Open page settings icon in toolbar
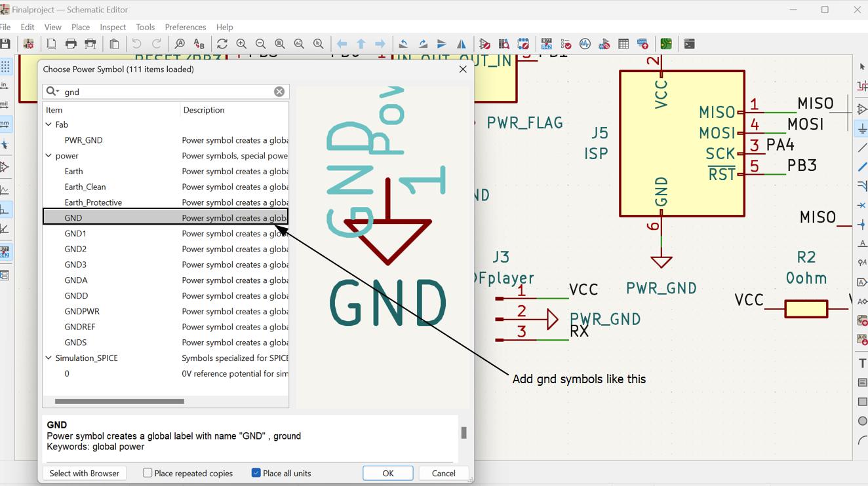868x486 pixels. [x=51, y=44]
